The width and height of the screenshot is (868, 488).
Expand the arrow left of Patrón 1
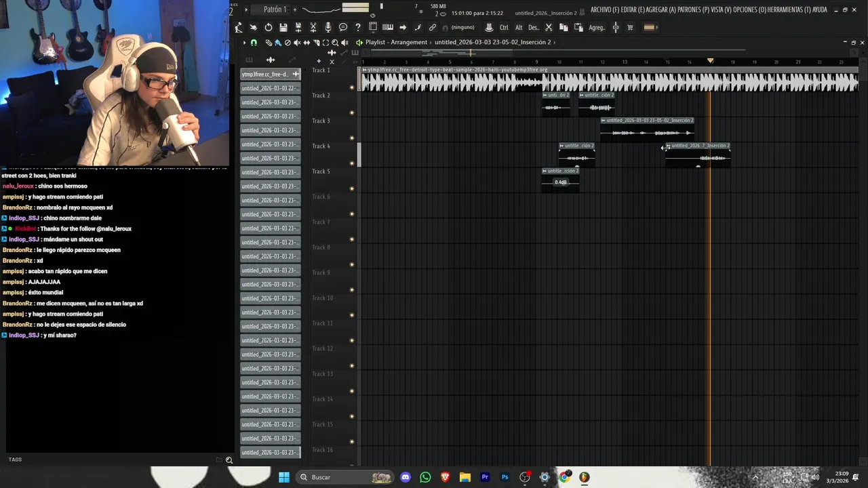tap(246, 9)
